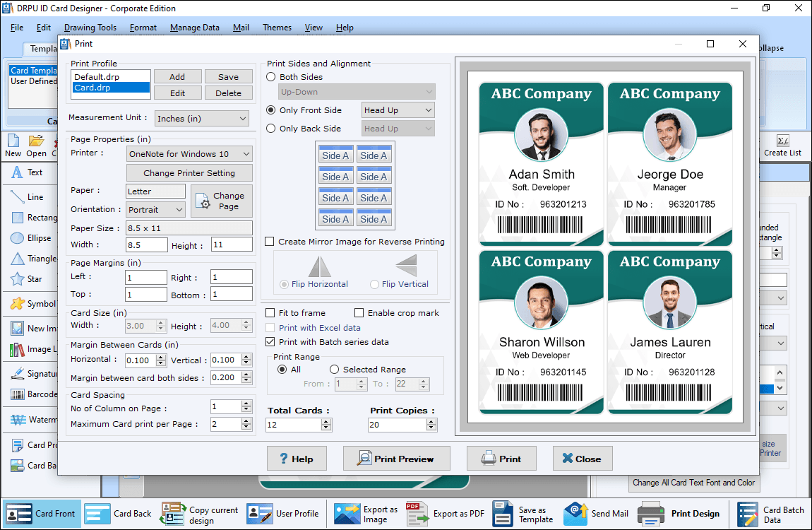Open Head Up dropdown for front side
Viewport: 812px width, 530px height.
coord(398,110)
